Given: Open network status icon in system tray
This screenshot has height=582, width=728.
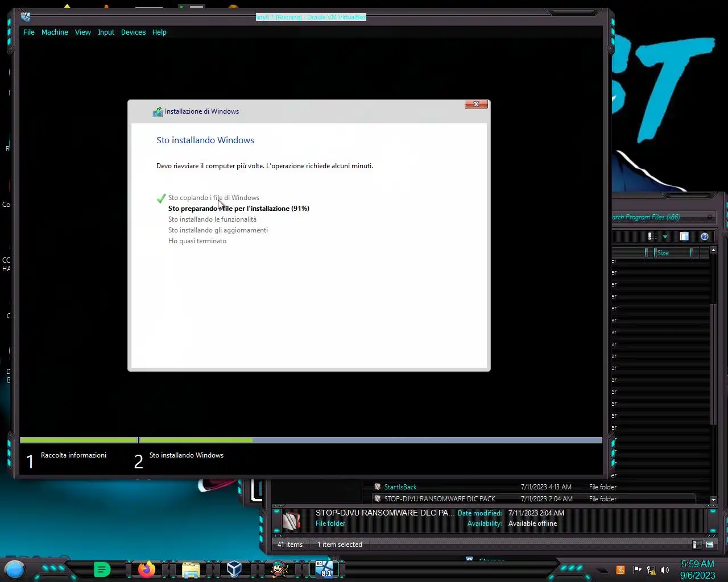Looking at the screenshot, I should click(651, 570).
